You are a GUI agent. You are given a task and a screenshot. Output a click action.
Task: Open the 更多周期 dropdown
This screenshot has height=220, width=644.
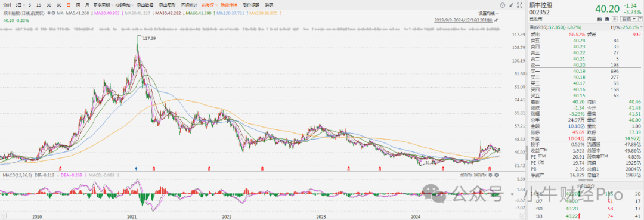pyautogui.click(x=104, y=5)
